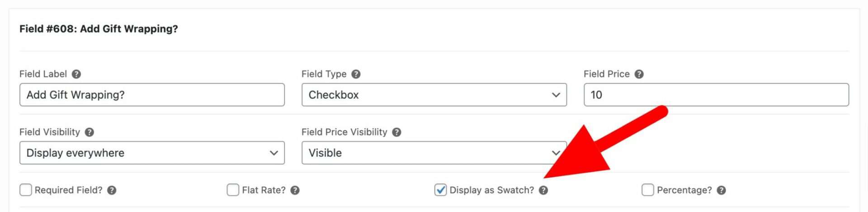Open help icon for Field Visibility

[x=90, y=132]
